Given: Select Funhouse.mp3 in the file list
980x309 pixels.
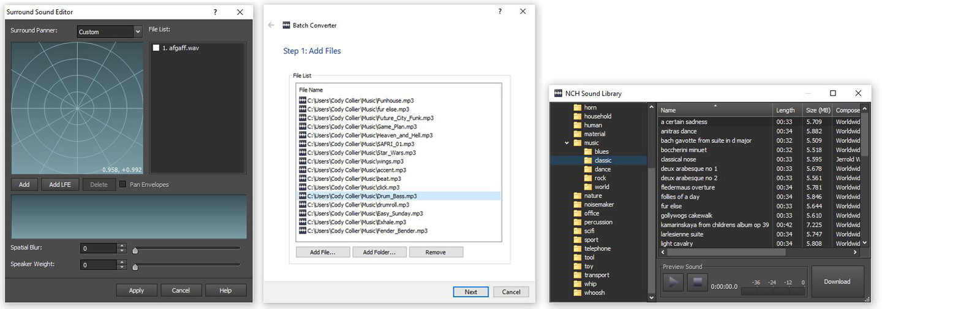Looking at the screenshot, I should tap(398, 101).
